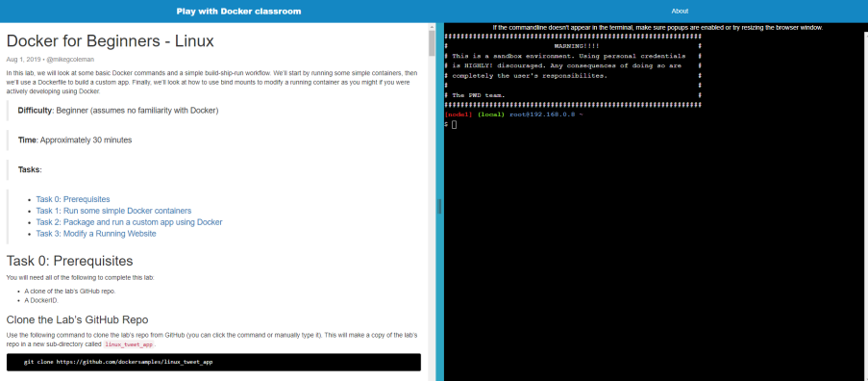Viewport: 868px width, 381px height.
Task: Click 'The PWD team.' line in terminal
Action: [x=479, y=95]
